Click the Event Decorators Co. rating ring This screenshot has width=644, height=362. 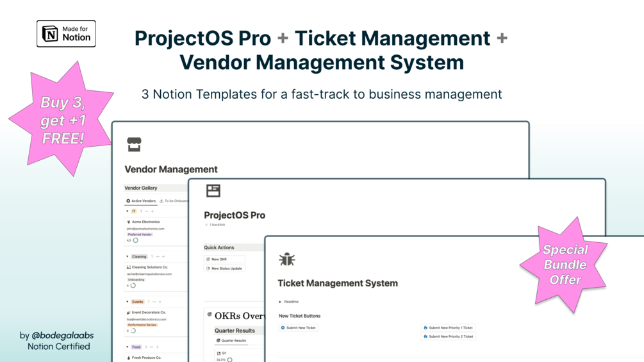(x=133, y=331)
